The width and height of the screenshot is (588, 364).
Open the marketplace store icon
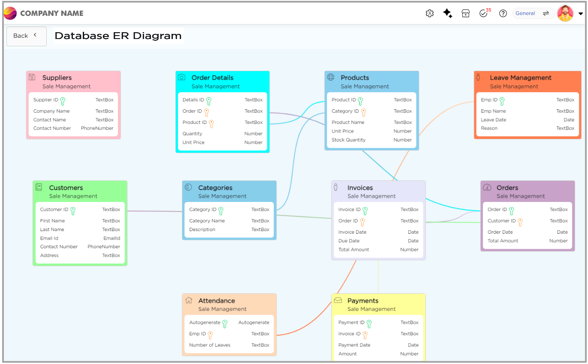[x=466, y=13]
